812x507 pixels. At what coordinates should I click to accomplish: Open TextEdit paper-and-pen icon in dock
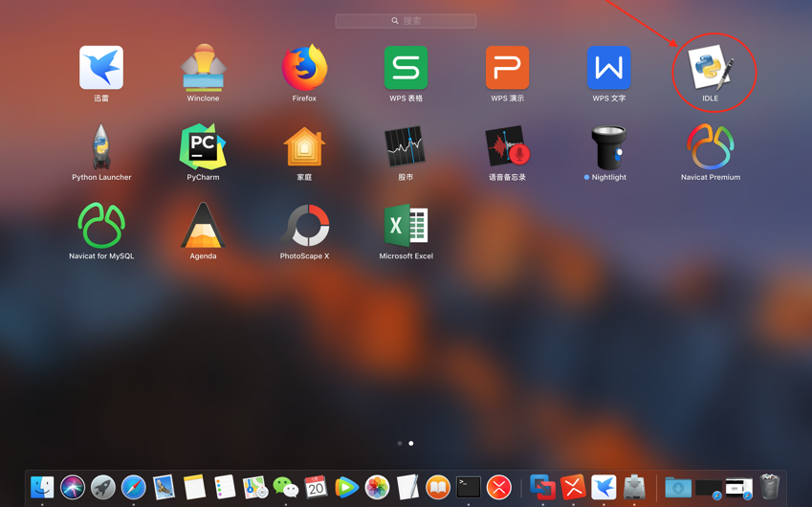(407, 487)
